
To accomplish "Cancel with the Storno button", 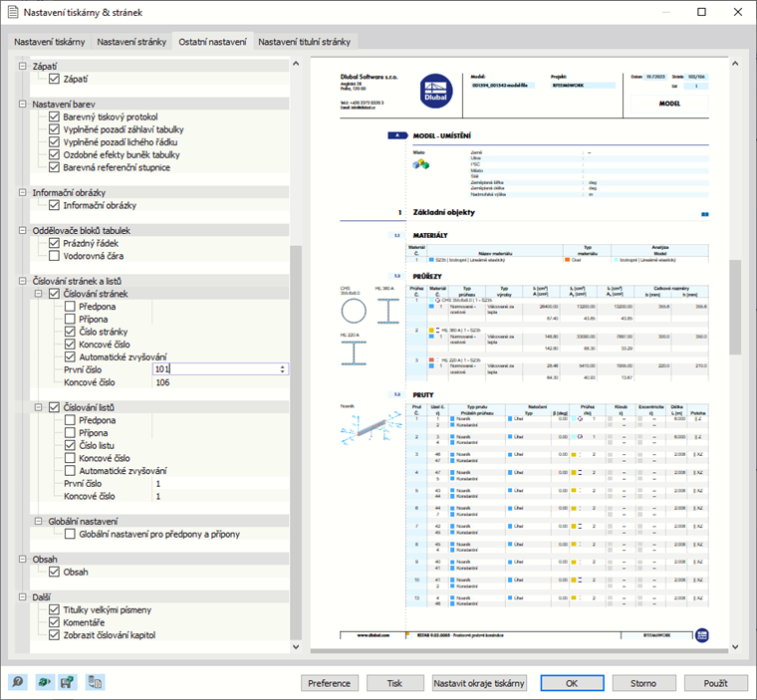I will (643, 683).
